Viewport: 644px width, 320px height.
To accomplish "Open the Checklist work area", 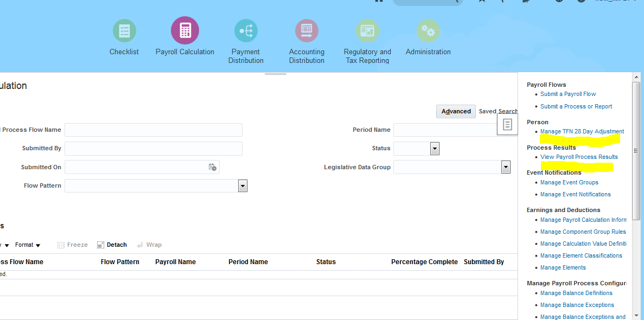I will [x=124, y=30].
